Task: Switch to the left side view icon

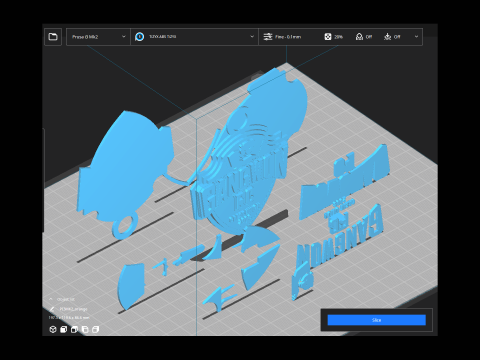Action: (x=85, y=329)
